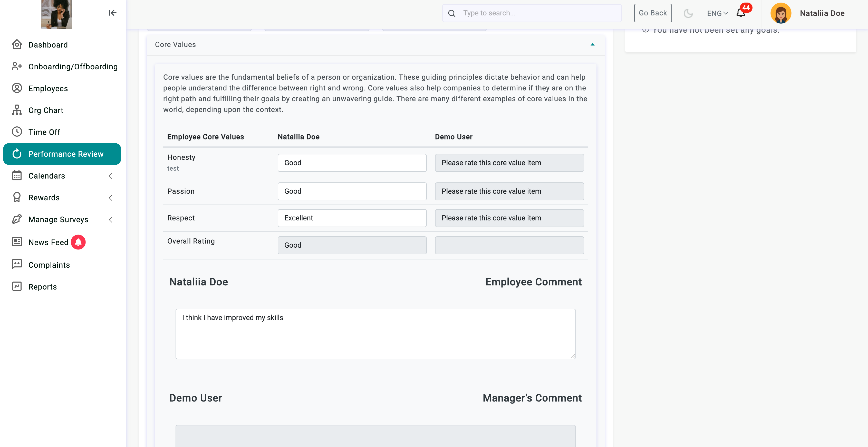This screenshot has width=868, height=447.
Task: Click the Demo User column header
Action: pos(454,137)
